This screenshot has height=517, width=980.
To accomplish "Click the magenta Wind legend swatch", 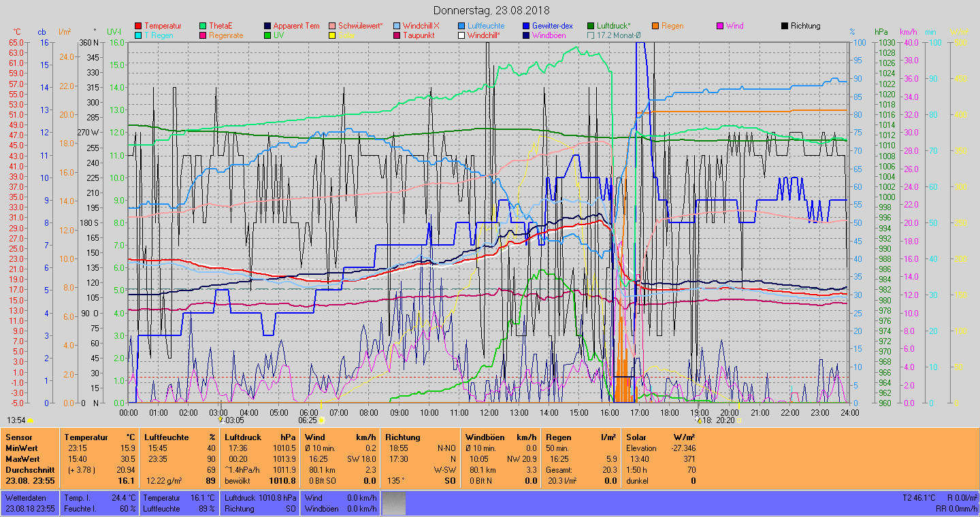I will [x=720, y=26].
